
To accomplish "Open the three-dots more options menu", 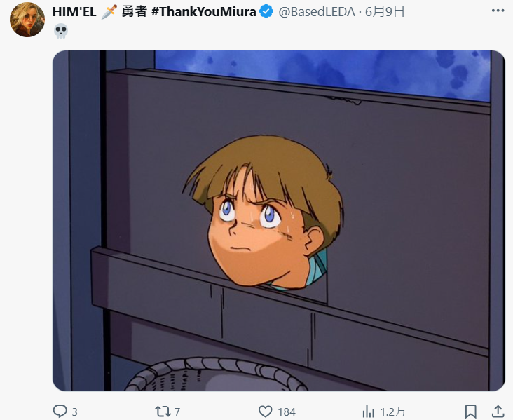I will 498,11.
